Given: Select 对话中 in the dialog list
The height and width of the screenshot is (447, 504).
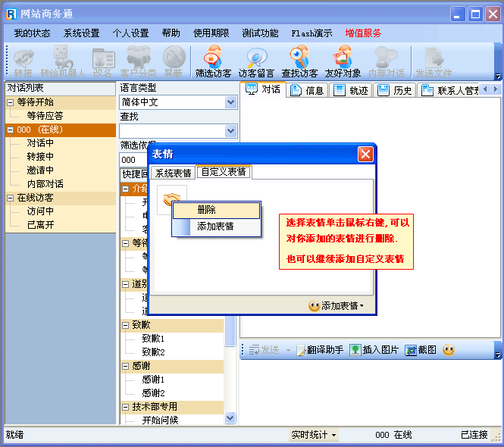Looking at the screenshot, I should [x=40, y=143].
